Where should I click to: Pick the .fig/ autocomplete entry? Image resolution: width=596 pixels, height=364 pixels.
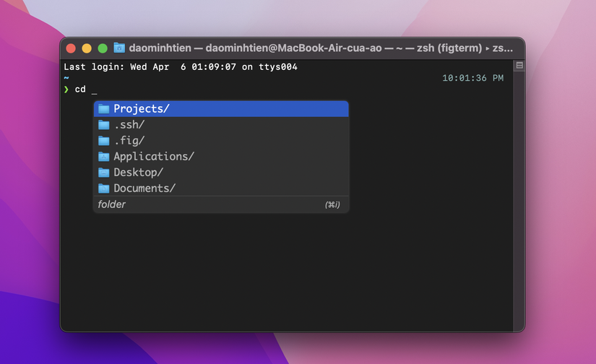coord(221,141)
